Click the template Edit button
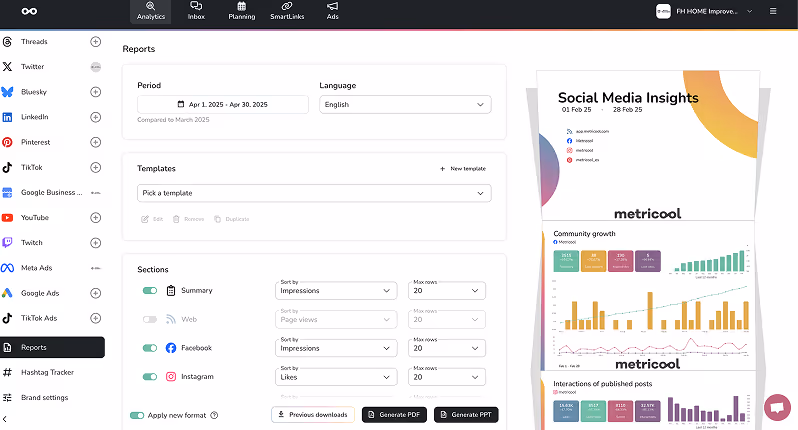This screenshot has width=798, height=430. pyautogui.click(x=152, y=219)
